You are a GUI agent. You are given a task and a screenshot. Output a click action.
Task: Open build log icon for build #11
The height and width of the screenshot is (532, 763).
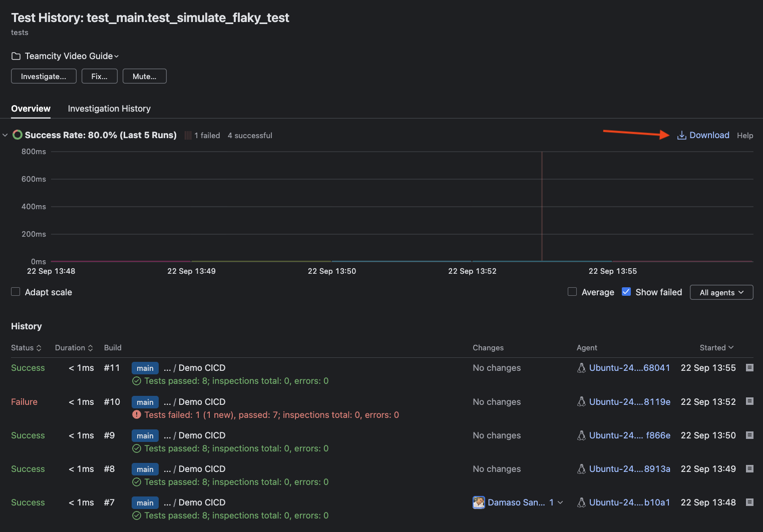[x=749, y=368]
